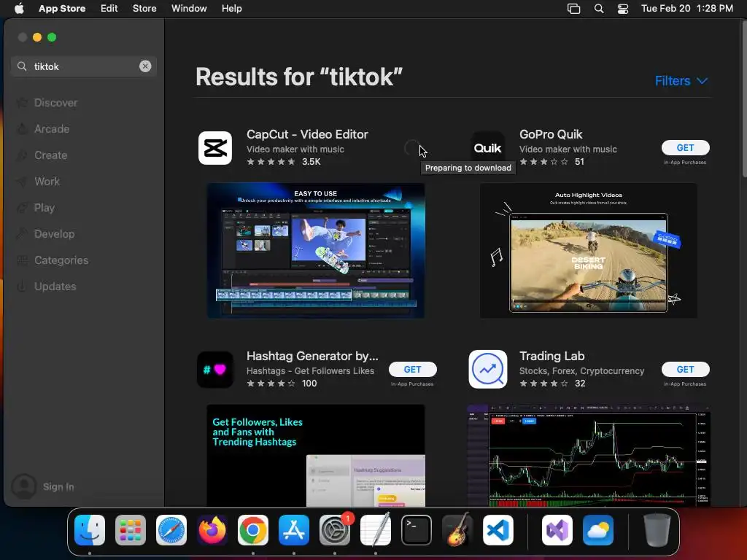The height and width of the screenshot is (560, 747).
Task: Open the Trash in the Dock
Action: (x=657, y=530)
